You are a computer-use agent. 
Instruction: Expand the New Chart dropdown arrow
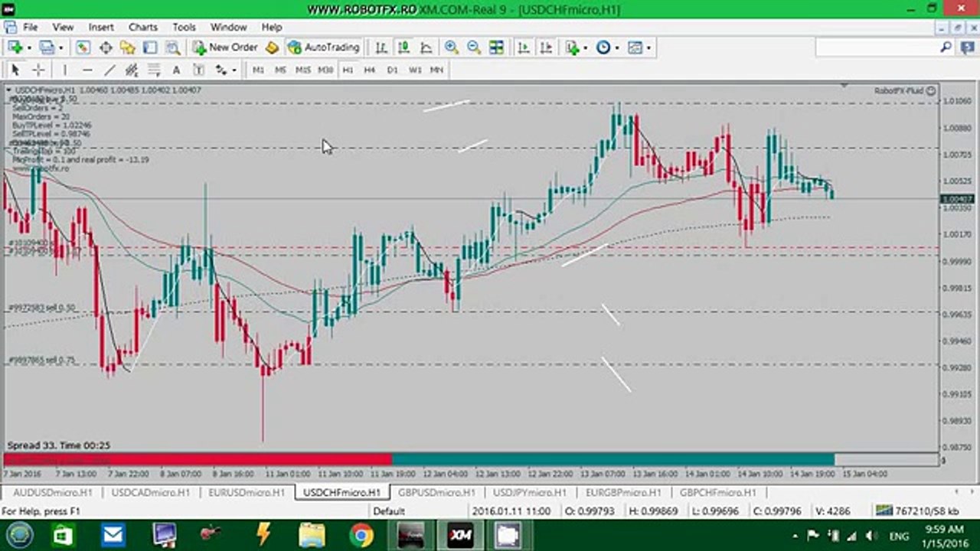coord(28,47)
